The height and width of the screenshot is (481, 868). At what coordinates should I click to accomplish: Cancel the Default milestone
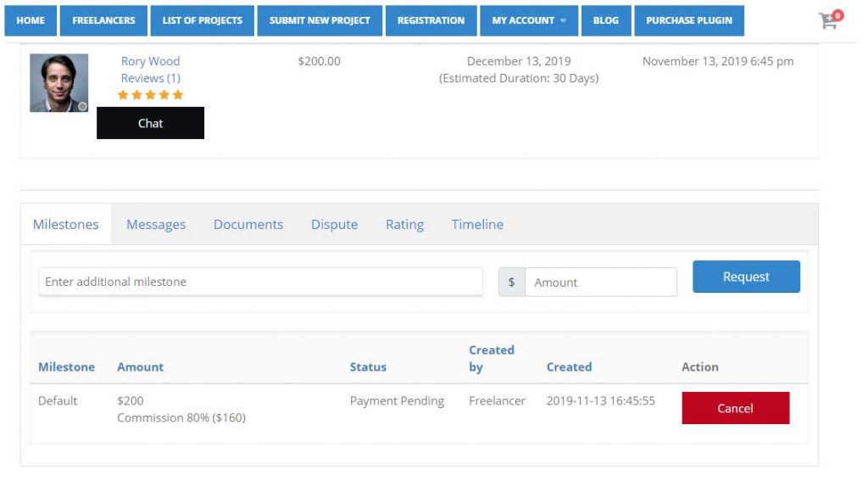(x=735, y=408)
